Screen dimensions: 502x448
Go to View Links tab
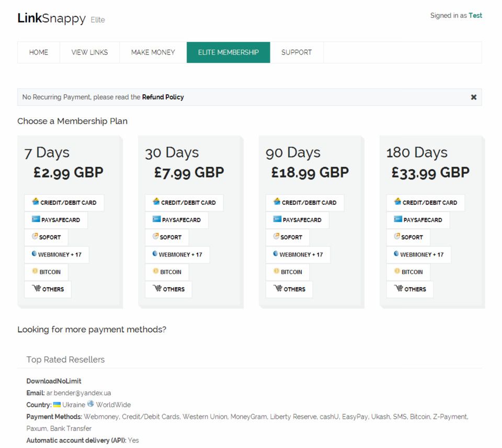point(89,52)
